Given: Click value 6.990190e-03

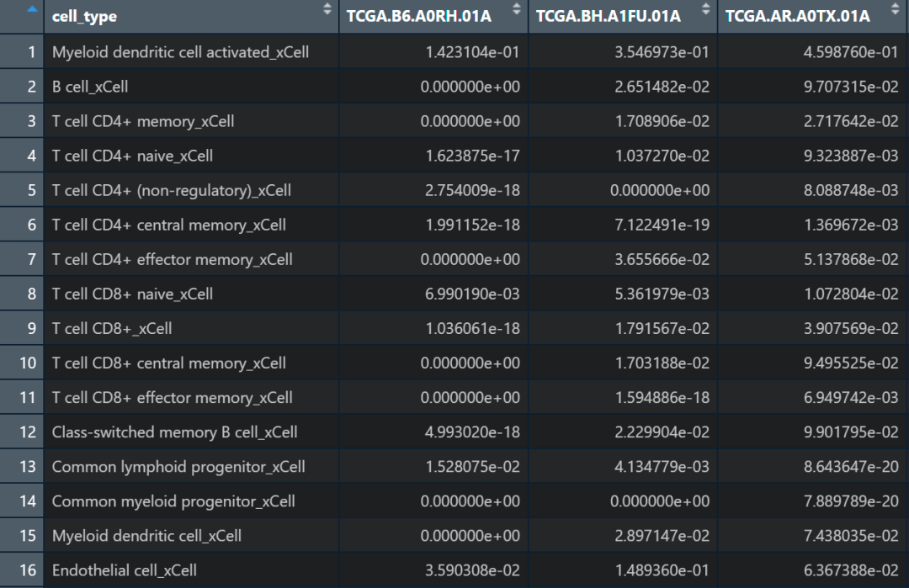Looking at the screenshot, I should click(x=472, y=294).
